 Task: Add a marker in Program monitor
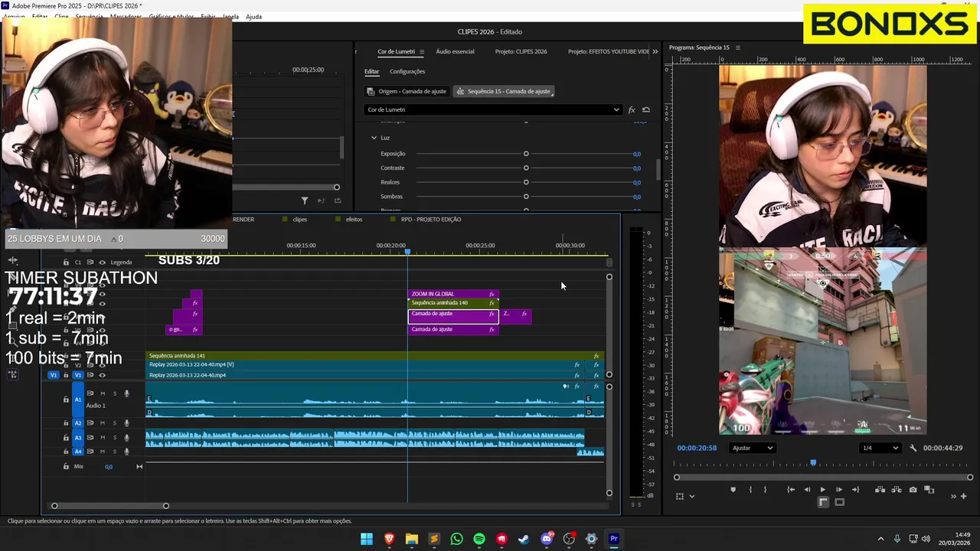click(733, 490)
